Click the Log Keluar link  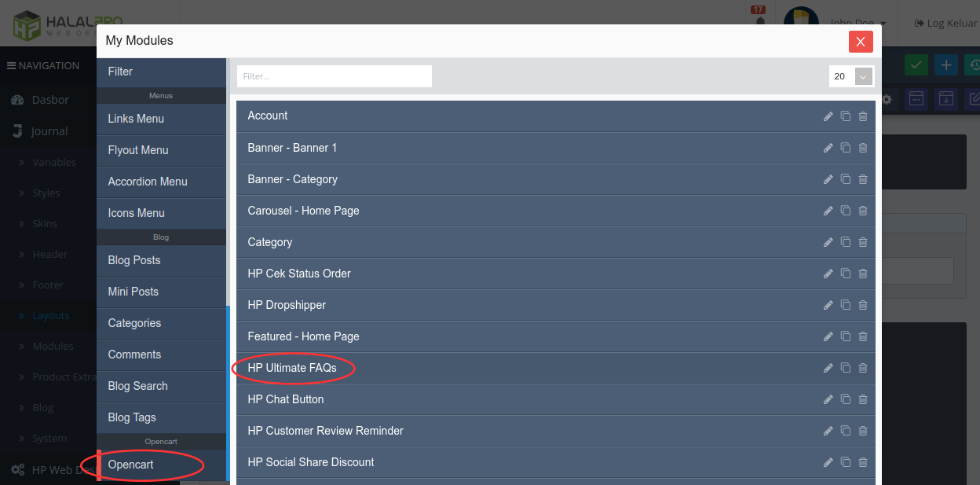point(945,24)
